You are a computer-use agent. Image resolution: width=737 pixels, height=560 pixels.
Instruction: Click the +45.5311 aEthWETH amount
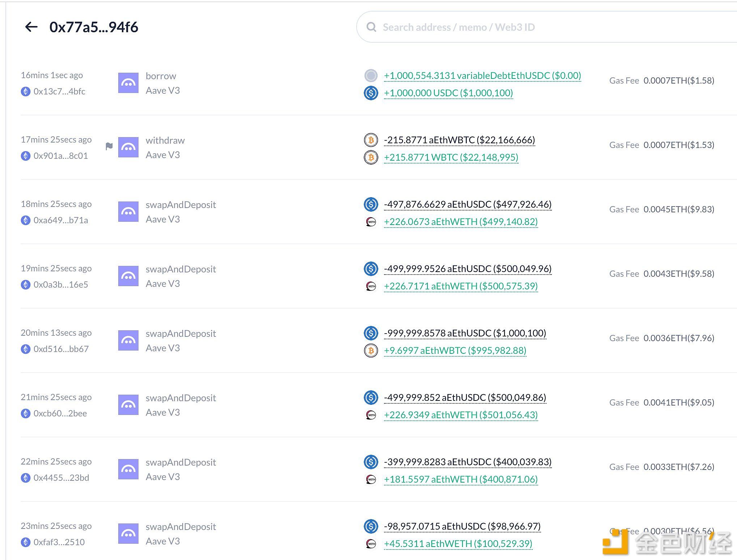click(x=458, y=544)
